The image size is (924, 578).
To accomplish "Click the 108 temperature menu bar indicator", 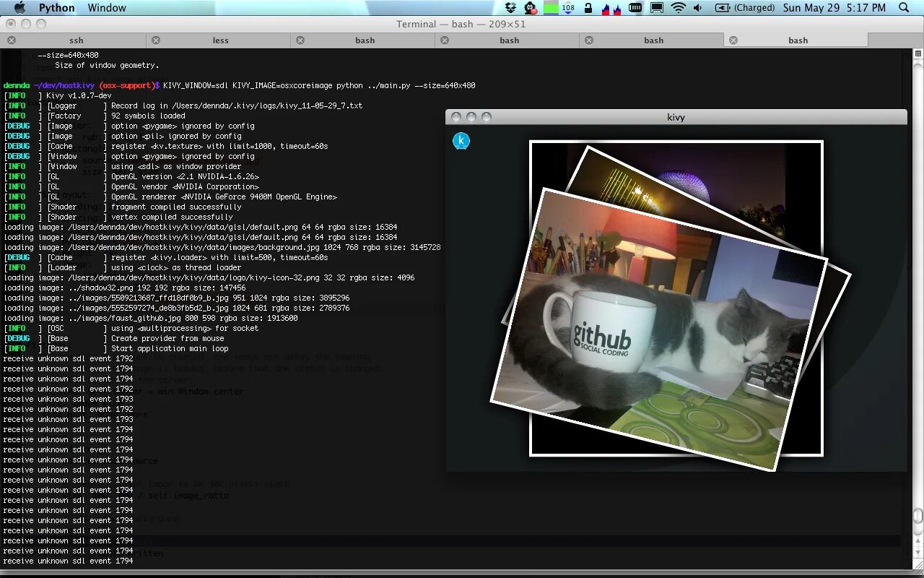I will (x=568, y=8).
